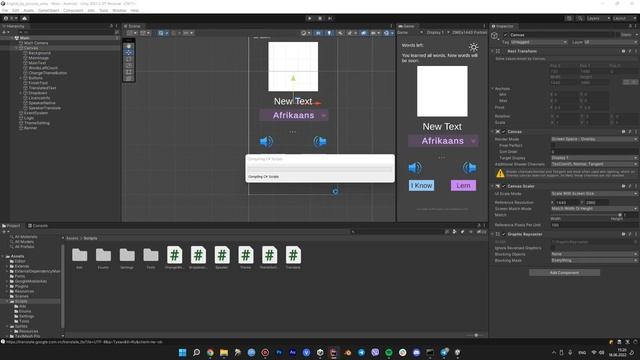Viewport: 640px width, 360px height.
Task: Click the right speaker icon in Scene view
Action: pyautogui.click(x=320, y=142)
